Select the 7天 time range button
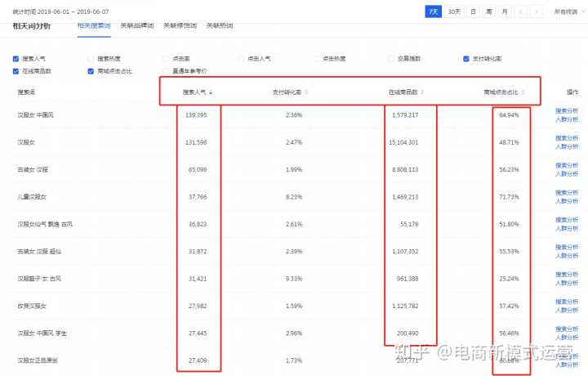 click(434, 12)
